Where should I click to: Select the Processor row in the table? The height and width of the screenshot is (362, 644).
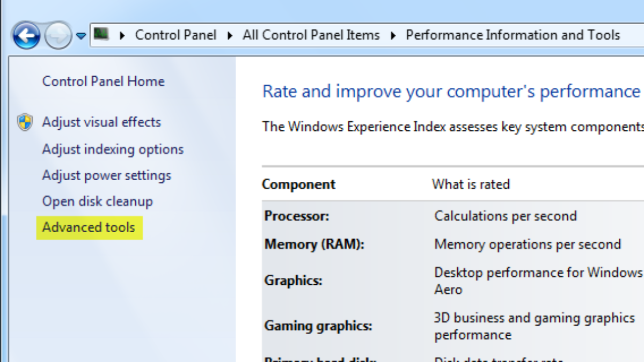(296, 216)
